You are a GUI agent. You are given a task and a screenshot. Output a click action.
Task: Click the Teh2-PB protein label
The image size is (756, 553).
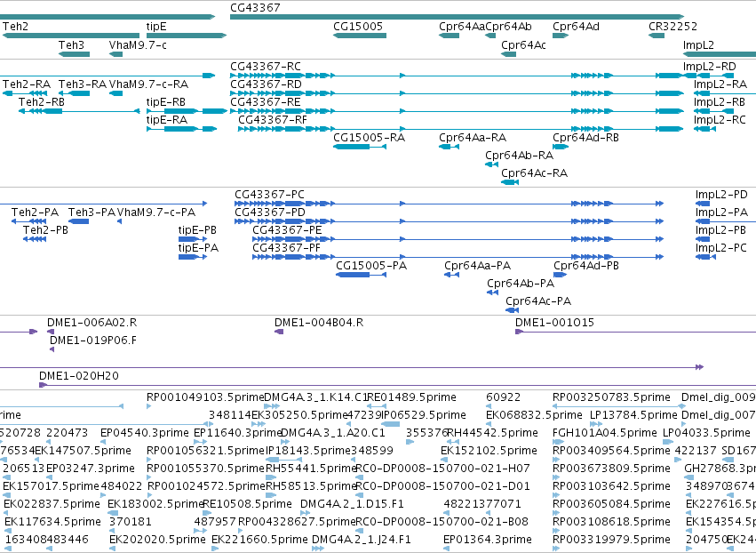click(x=46, y=230)
